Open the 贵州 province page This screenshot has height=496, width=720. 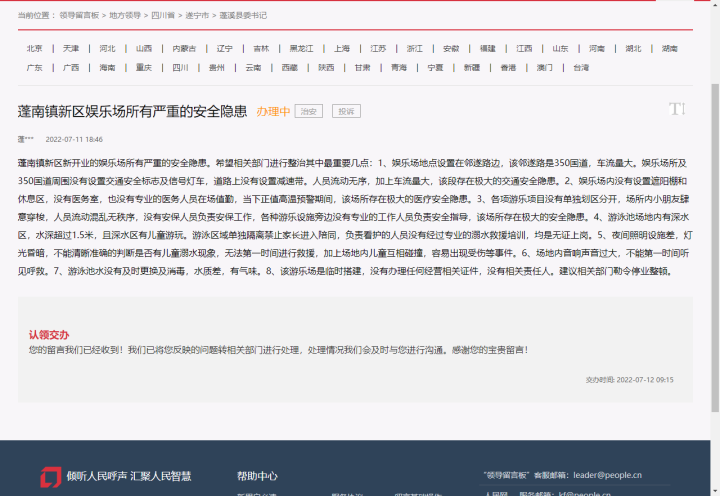(x=217, y=68)
